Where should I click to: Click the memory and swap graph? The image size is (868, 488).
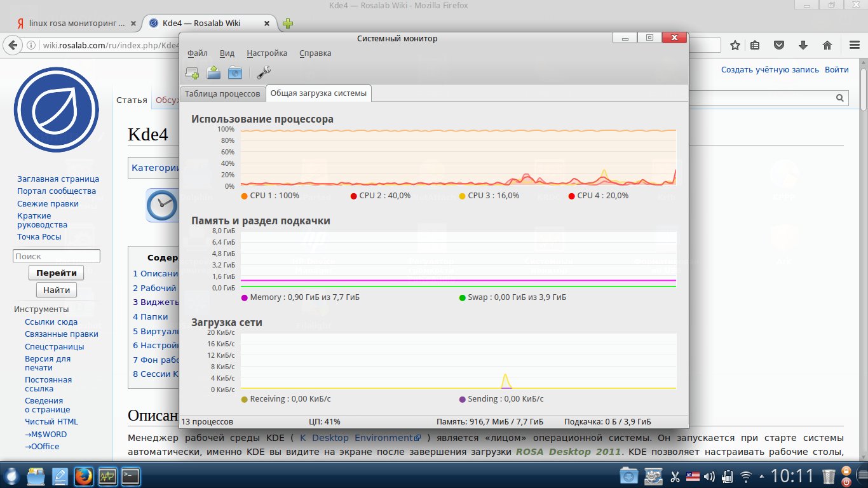point(458,259)
